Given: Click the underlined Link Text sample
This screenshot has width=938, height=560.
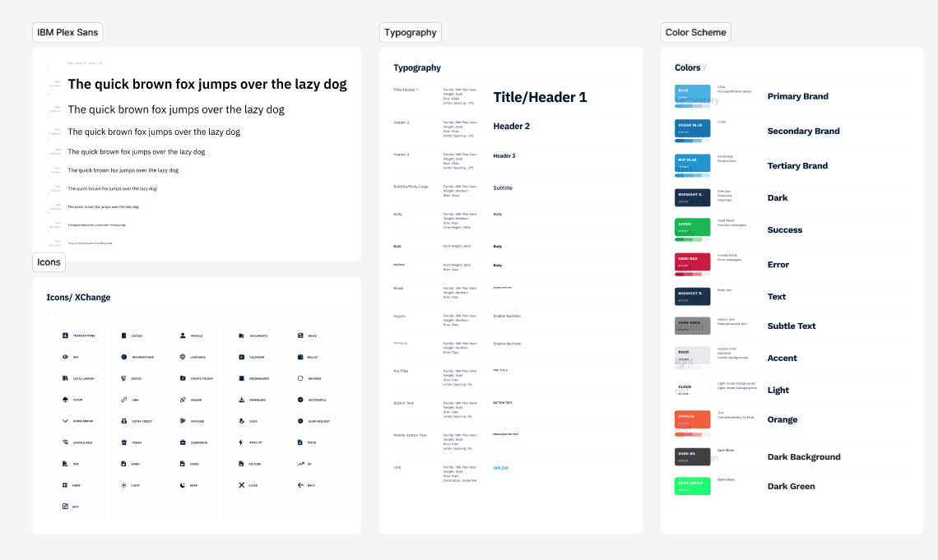Looking at the screenshot, I should [x=501, y=467].
